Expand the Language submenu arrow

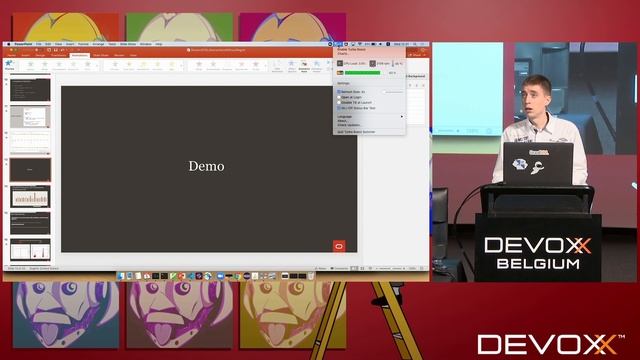point(402,117)
